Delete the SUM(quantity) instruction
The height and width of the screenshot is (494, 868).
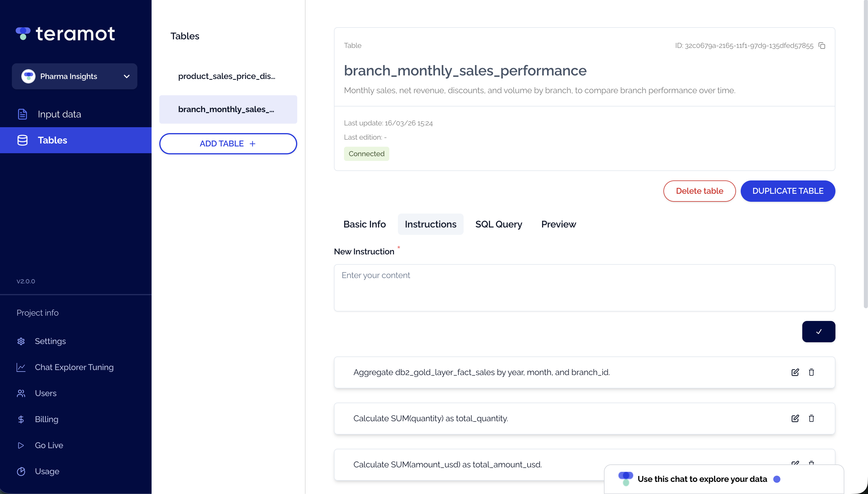(x=811, y=418)
